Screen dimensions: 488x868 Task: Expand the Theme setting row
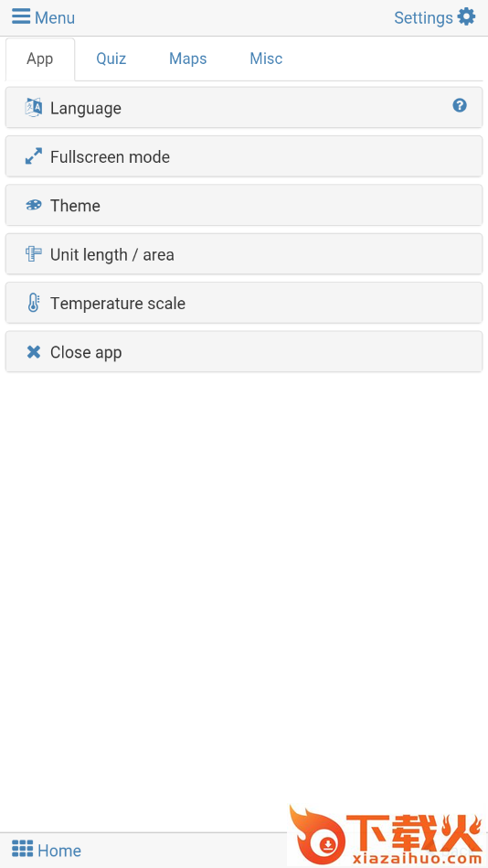244,206
